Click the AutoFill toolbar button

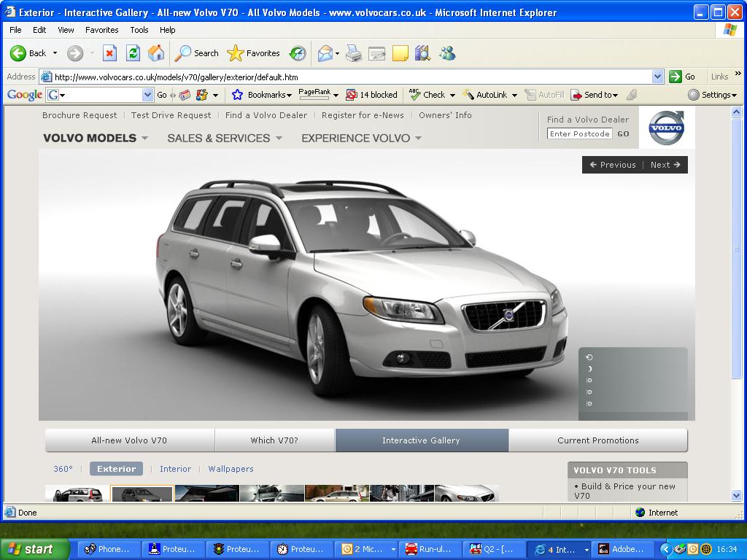[x=544, y=95]
